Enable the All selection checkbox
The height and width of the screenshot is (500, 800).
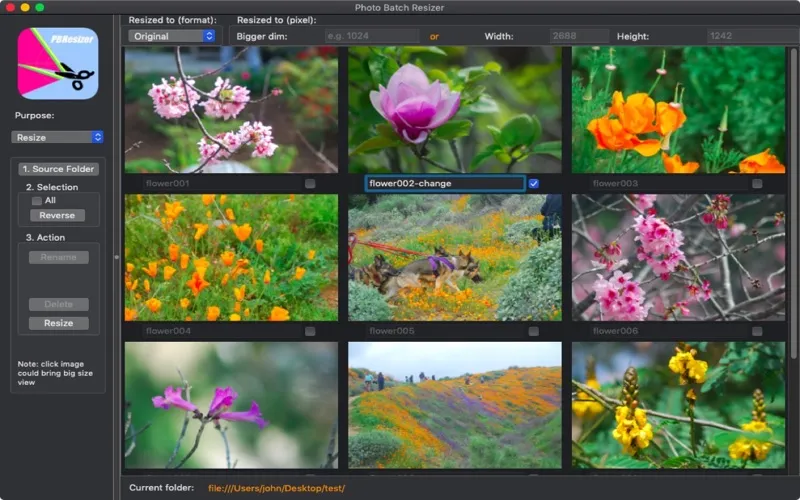click(x=37, y=201)
